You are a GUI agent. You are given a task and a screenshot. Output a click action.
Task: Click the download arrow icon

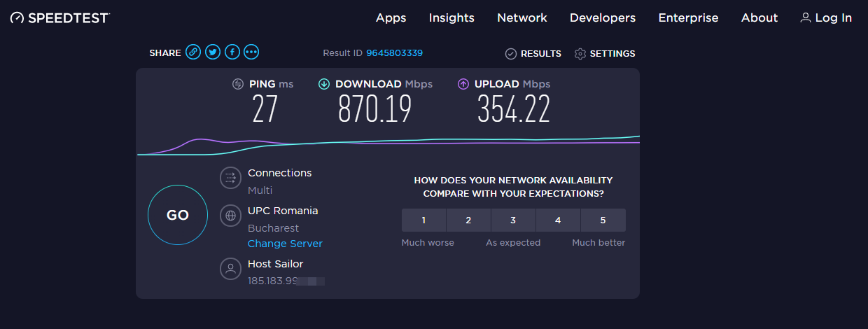coord(324,84)
